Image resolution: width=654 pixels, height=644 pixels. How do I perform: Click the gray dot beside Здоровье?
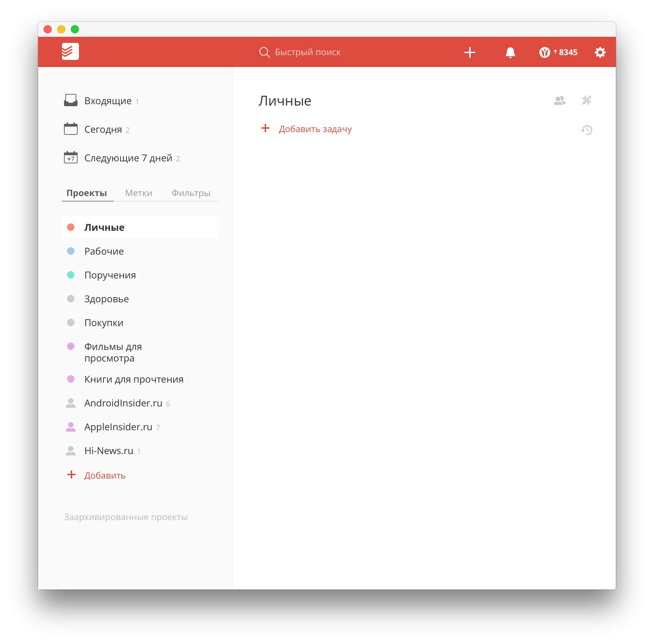click(70, 299)
